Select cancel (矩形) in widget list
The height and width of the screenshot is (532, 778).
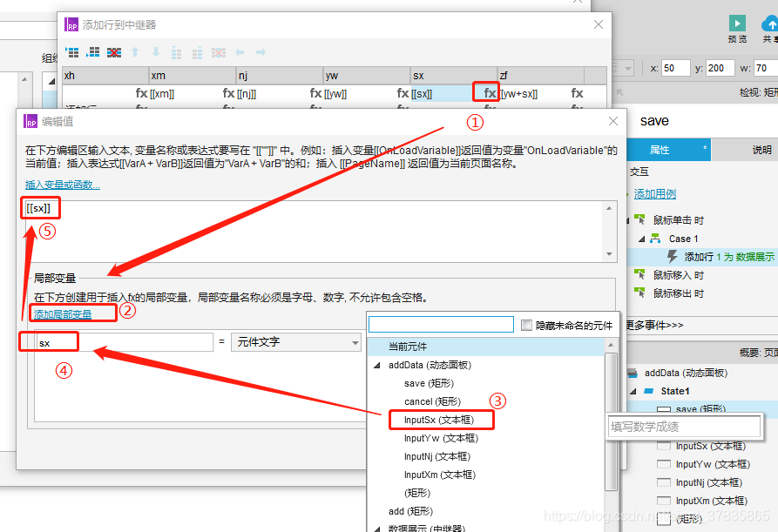coord(433,401)
